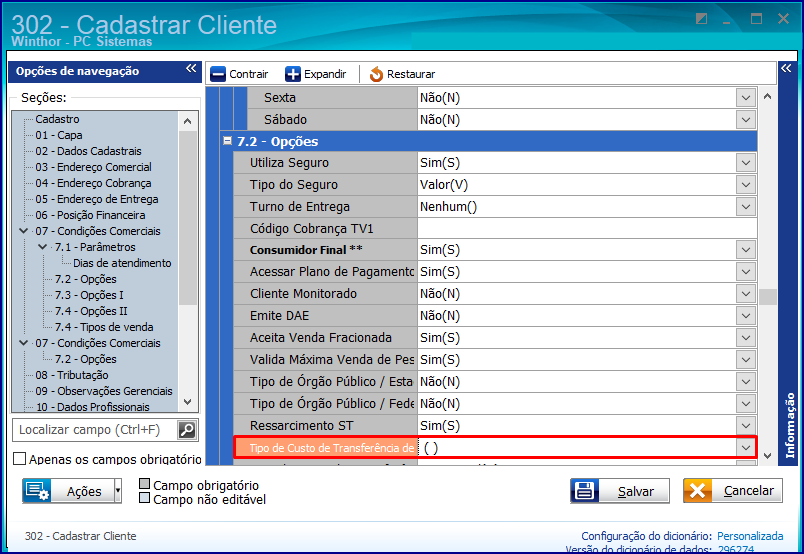Open Tipo de Custo de Transferência dropdown
The height and width of the screenshot is (554, 804).
click(746, 447)
